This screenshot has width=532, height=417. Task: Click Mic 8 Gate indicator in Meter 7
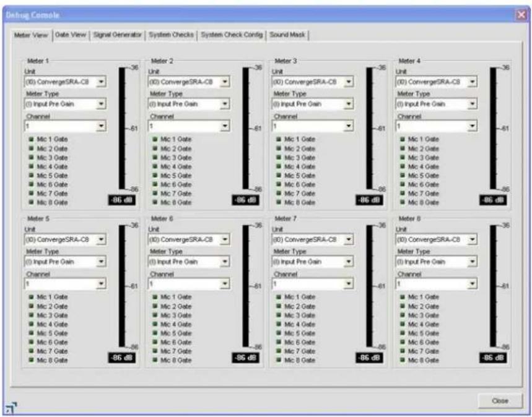279,359
